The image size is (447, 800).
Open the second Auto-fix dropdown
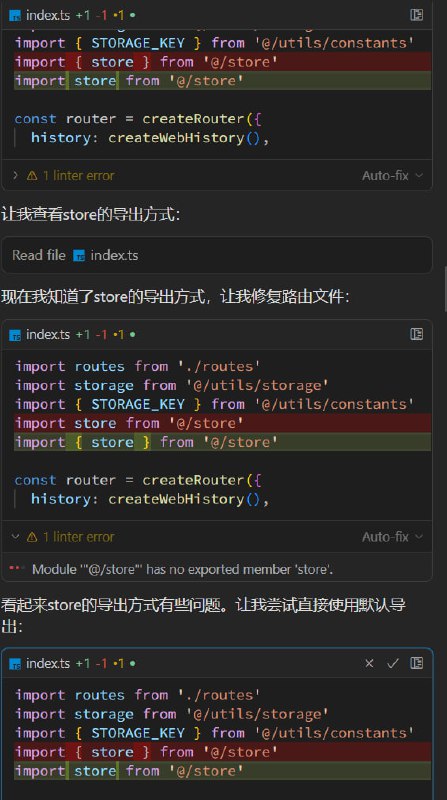coord(392,537)
